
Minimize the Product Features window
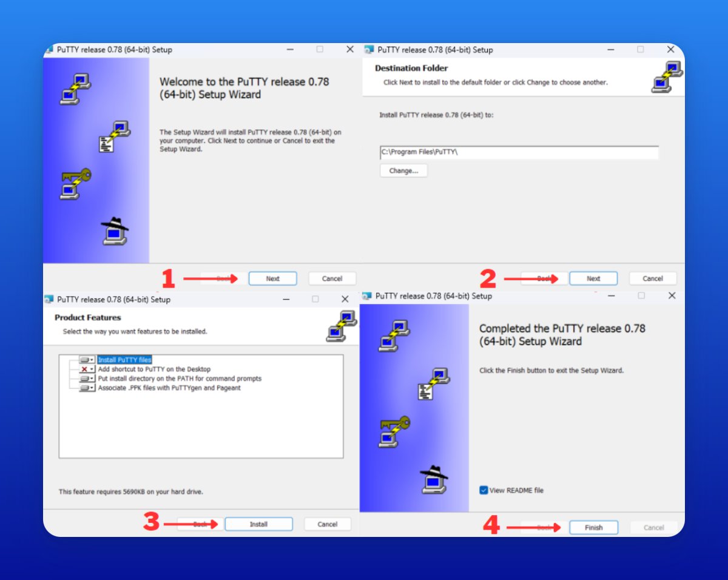point(285,299)
